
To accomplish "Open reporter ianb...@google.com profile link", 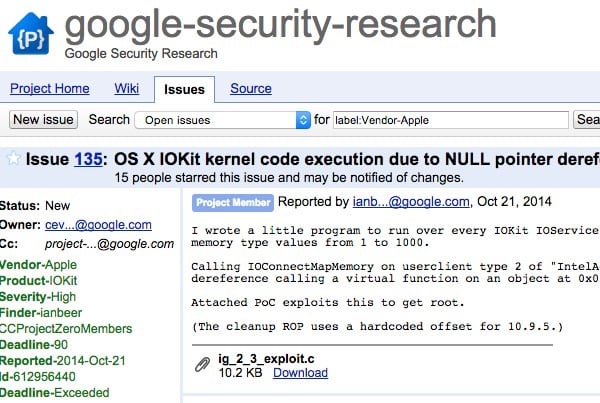I will (x=411, y=202).
